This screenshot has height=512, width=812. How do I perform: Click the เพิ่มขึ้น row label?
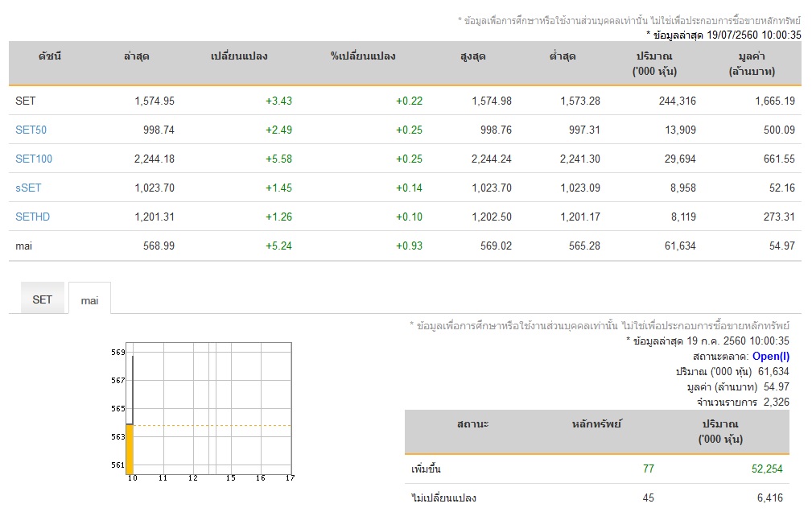(426, 469)
